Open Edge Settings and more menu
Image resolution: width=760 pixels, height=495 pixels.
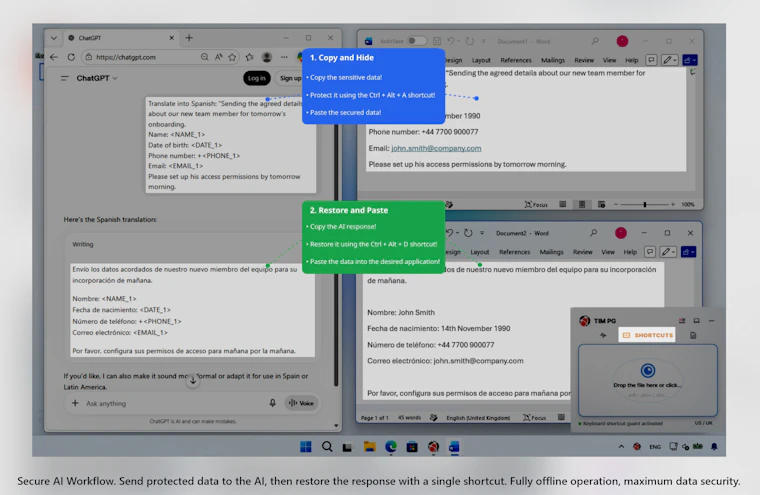[284, 57]
